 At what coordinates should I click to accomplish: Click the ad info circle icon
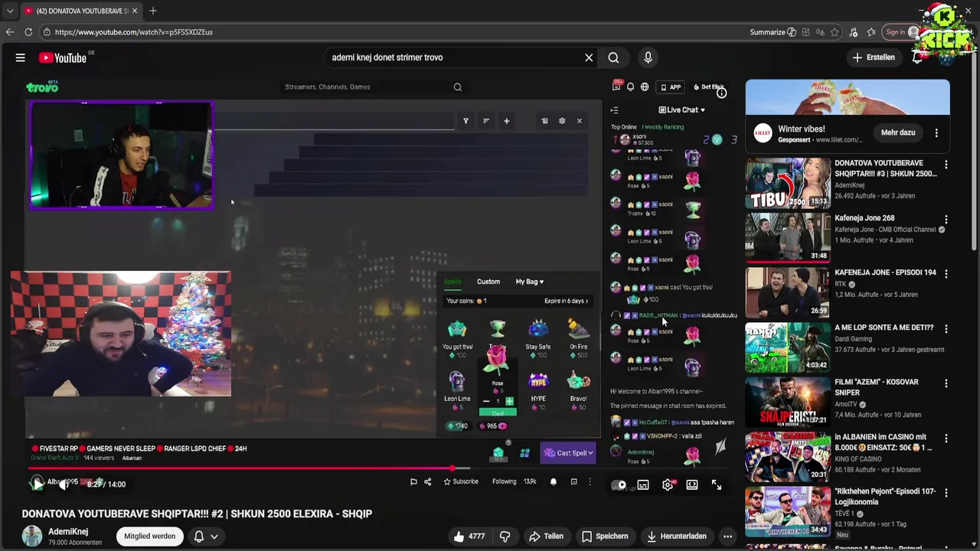[x=721, y=93]
